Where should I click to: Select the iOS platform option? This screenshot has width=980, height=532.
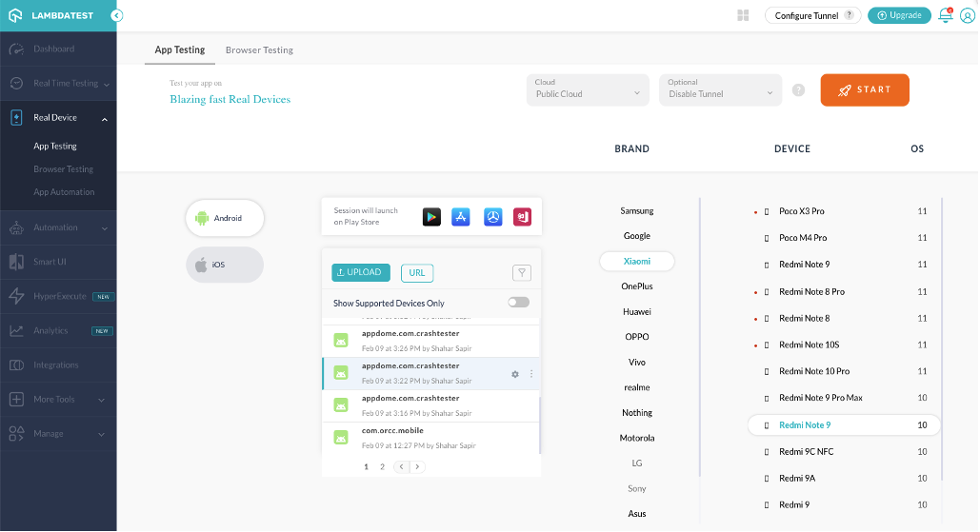point(225,265)
